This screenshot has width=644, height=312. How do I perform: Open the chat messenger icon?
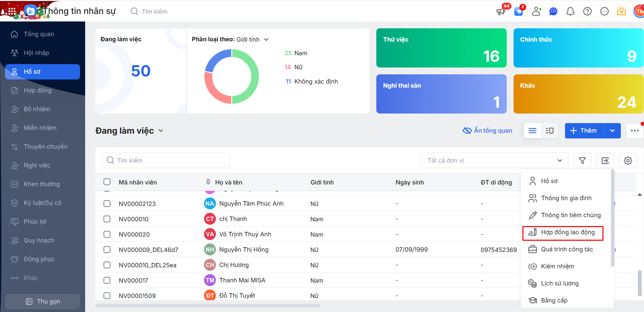(x=553, y=12)
